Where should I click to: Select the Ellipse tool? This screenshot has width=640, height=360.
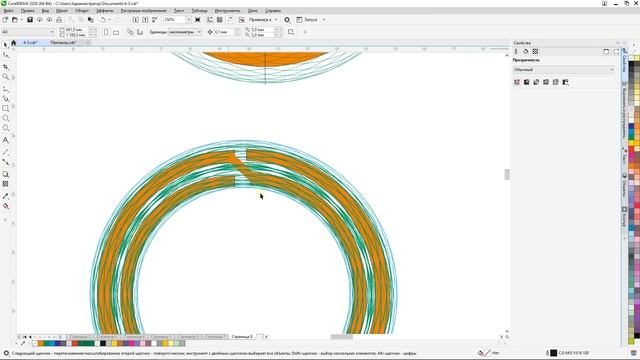[x=5, y=118]
